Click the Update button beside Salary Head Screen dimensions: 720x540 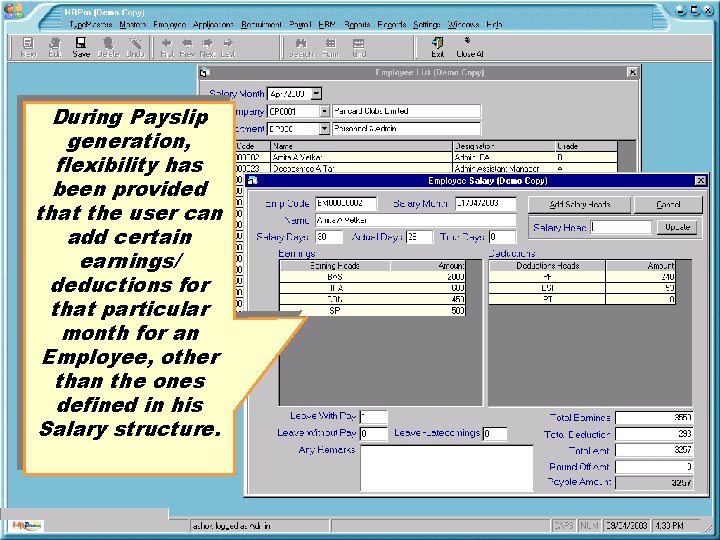click(x=677, y=227)
